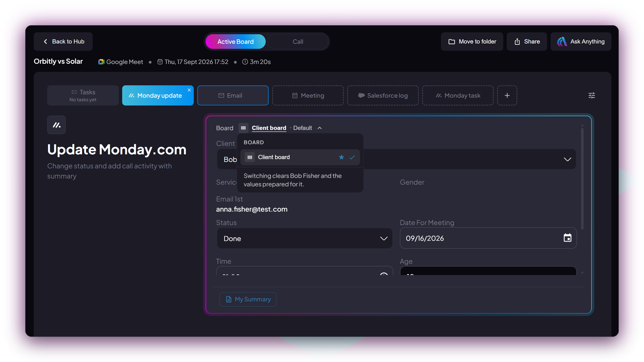Select the Client board checkmark option

[352, 157]
